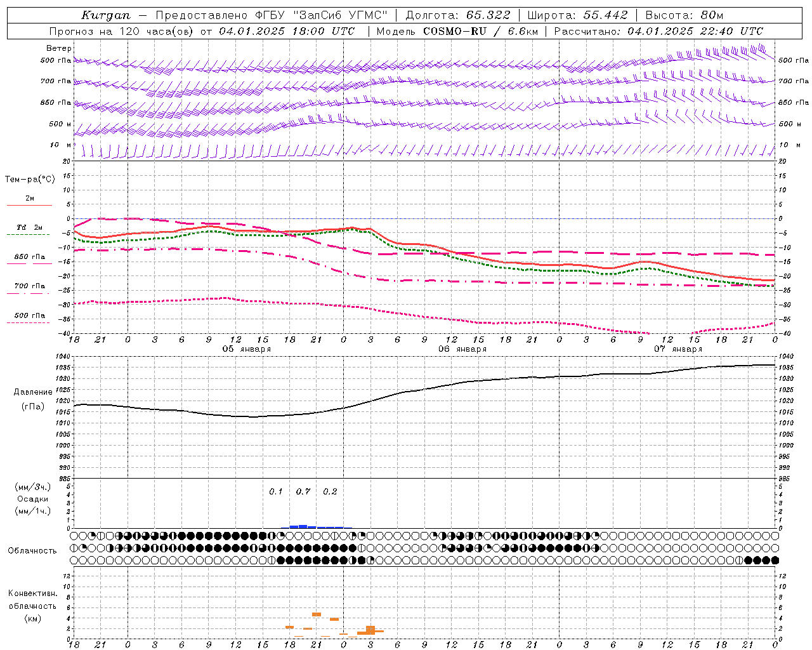Screen dimensions: 812x650
Task: Click the "2м" legend line sample below "Тем-ра"
Action: point(29,206)
